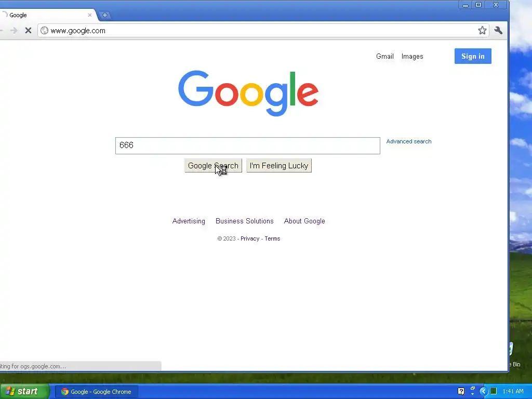Click the Google logo
Viewport: 532px width, 399px height.
coord(248,92)
